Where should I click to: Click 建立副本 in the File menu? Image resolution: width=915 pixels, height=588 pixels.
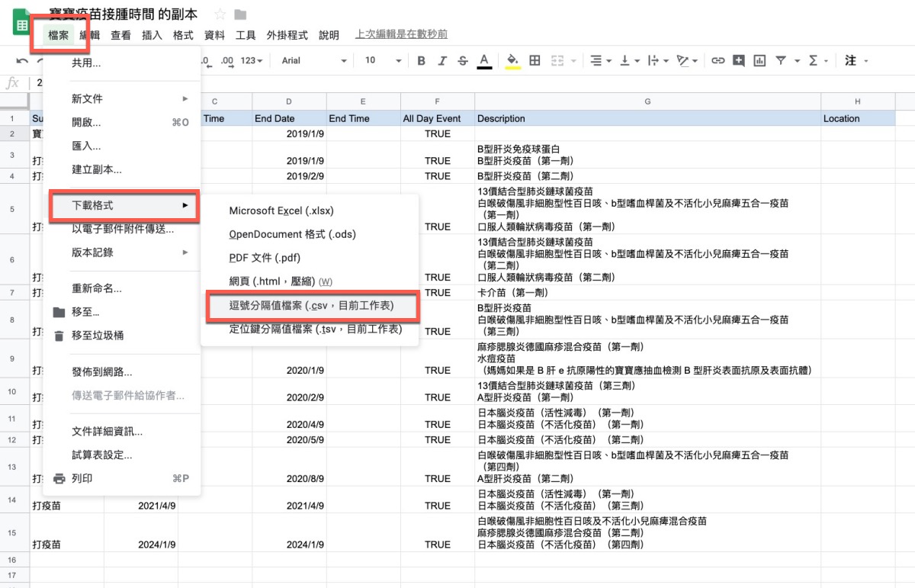point(97,169)
